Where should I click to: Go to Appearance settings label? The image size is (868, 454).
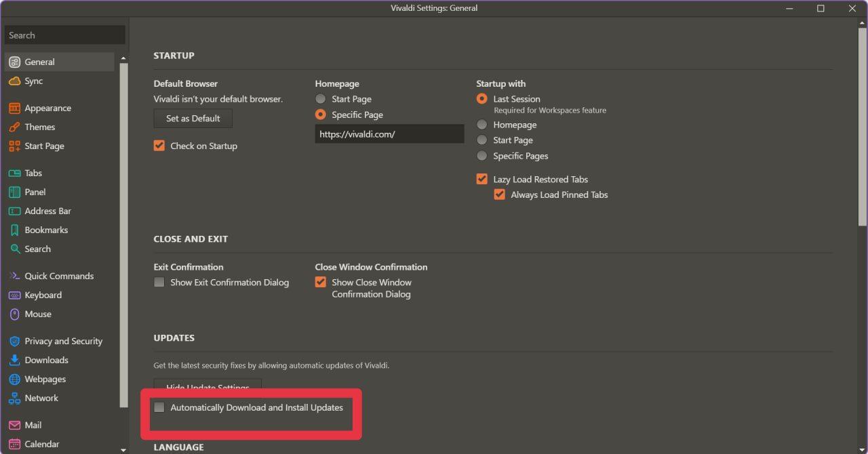tap(47, 108)
